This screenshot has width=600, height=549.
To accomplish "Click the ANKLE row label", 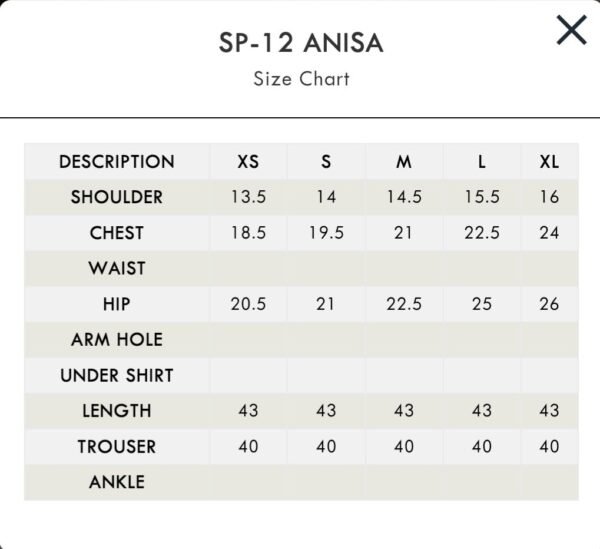I will (x=117, y=482).
